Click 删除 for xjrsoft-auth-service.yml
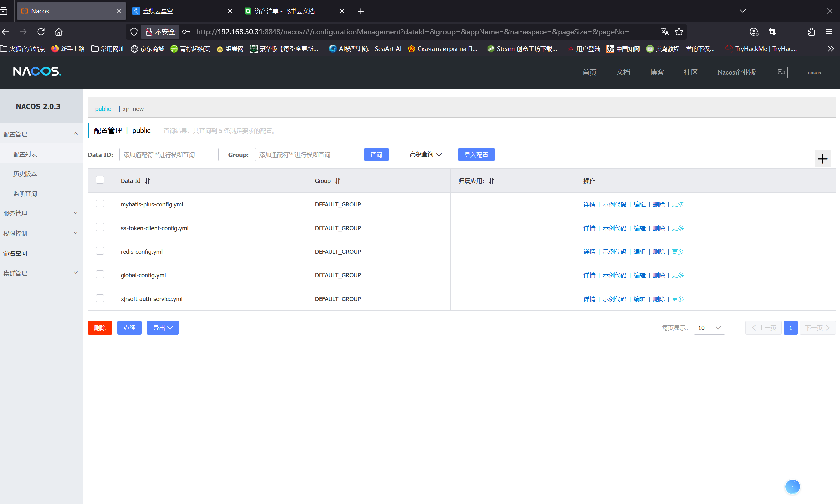 point(659,299)
